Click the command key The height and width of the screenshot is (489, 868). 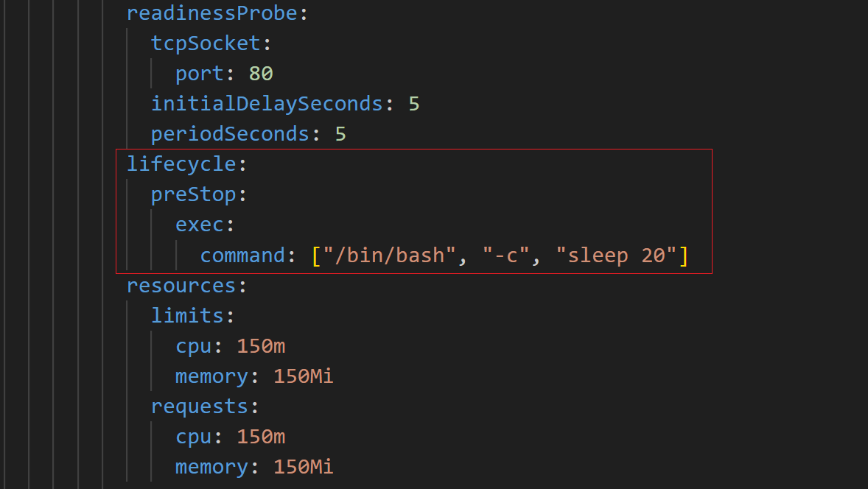[x=242, y=256]
